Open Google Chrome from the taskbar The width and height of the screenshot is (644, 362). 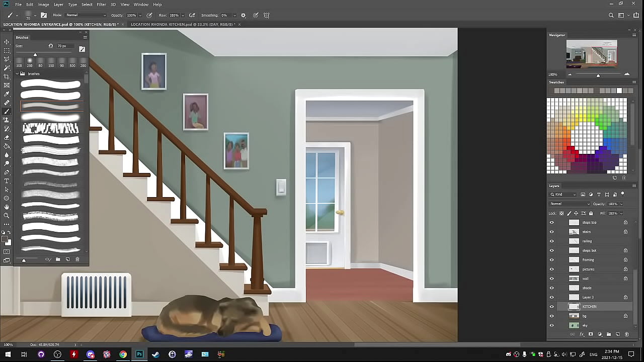(x=123, y=354)
